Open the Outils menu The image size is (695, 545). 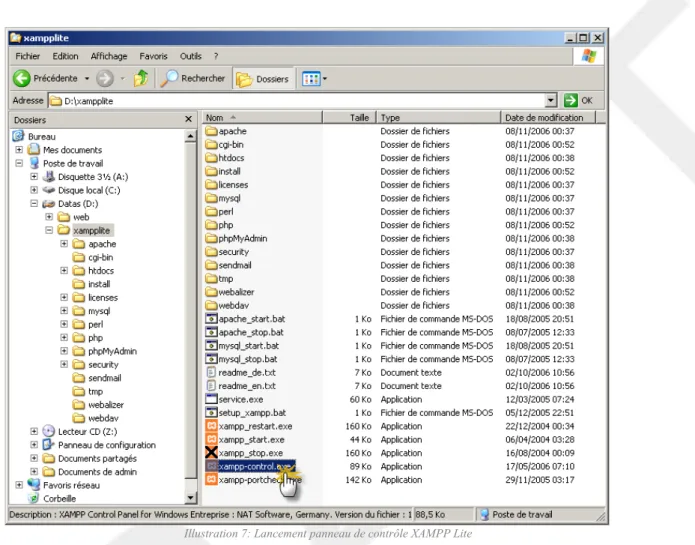(x=191, y=56)
